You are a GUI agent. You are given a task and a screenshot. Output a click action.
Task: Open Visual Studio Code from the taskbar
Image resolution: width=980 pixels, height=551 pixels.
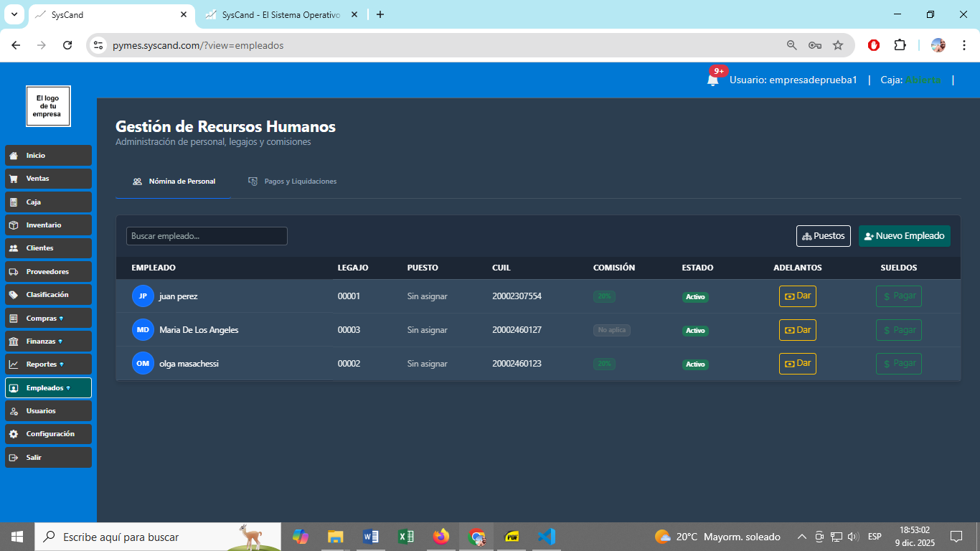click(546, 537)
